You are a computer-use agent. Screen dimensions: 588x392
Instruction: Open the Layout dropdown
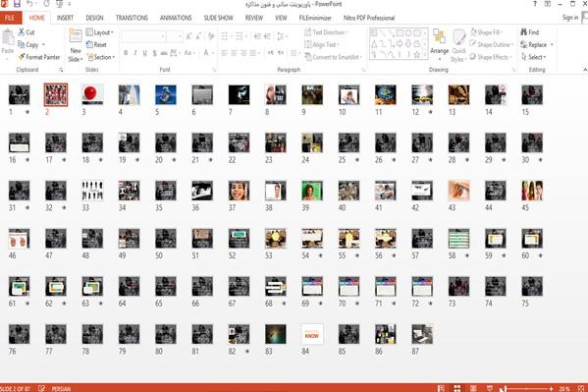point(100,32)
